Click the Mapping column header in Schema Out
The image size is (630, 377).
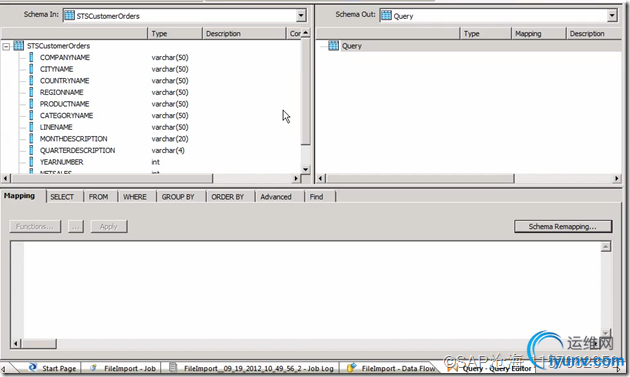pyautogui.click(x=538, y=33)
